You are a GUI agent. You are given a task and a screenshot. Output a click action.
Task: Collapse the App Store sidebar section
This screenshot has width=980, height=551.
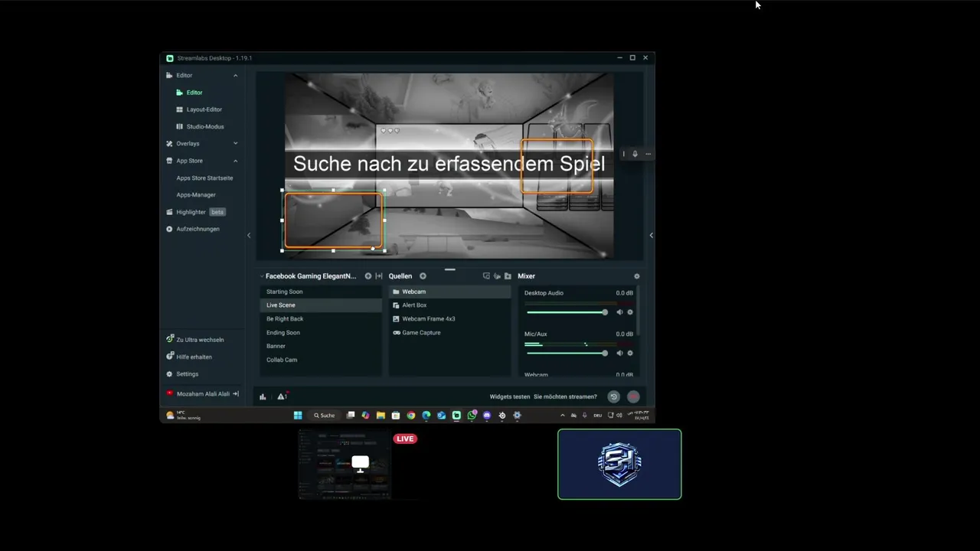[x=235, y=161]
